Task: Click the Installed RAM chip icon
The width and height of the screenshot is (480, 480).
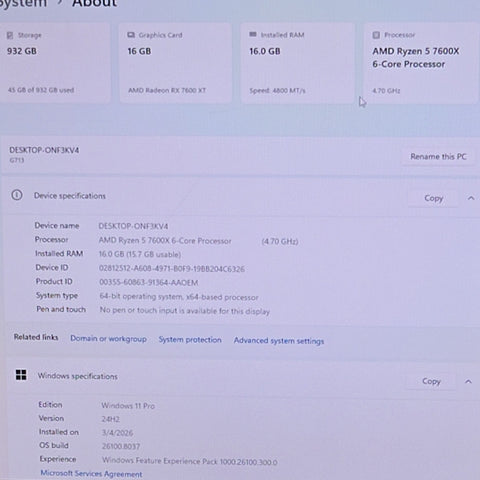Action: [253, 34]
